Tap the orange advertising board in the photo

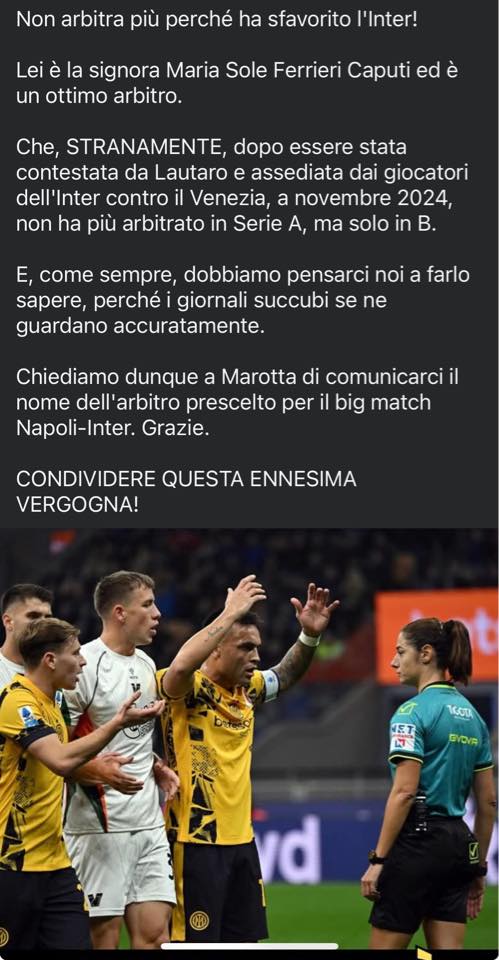(x=436, y=636)
